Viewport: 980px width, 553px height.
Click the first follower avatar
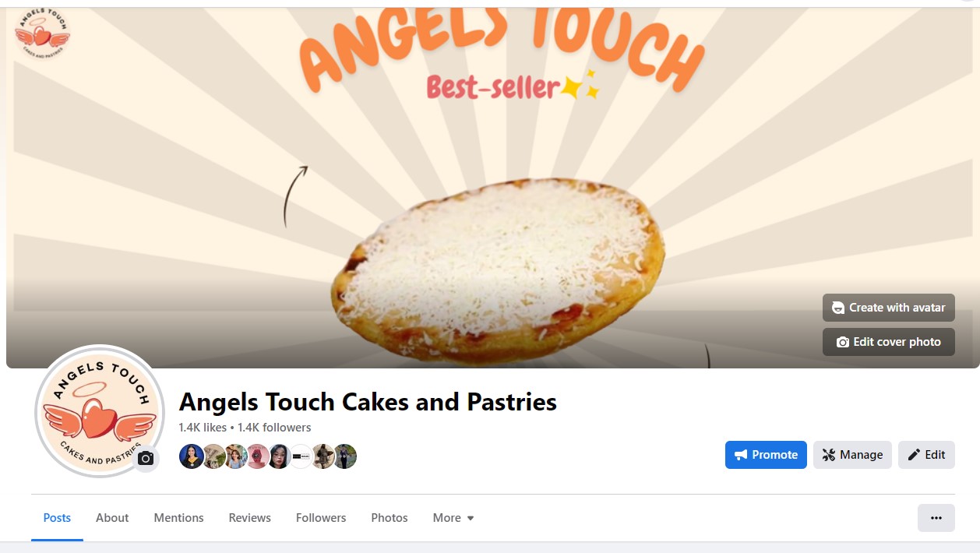(x=191, y=456)
